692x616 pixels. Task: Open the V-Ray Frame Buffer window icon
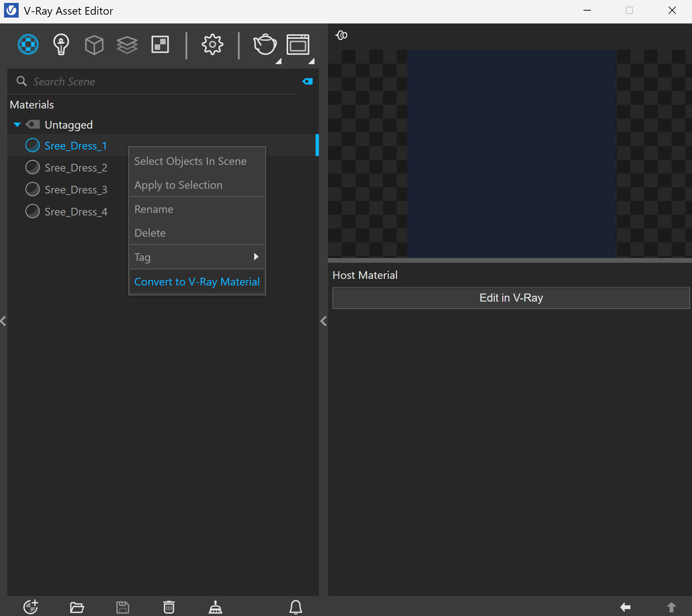coord(298,44)
